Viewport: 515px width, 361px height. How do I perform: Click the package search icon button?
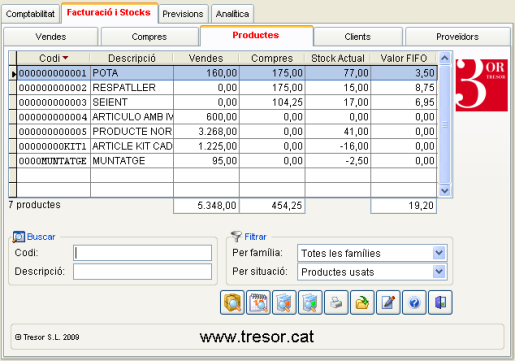coord(232,302)
